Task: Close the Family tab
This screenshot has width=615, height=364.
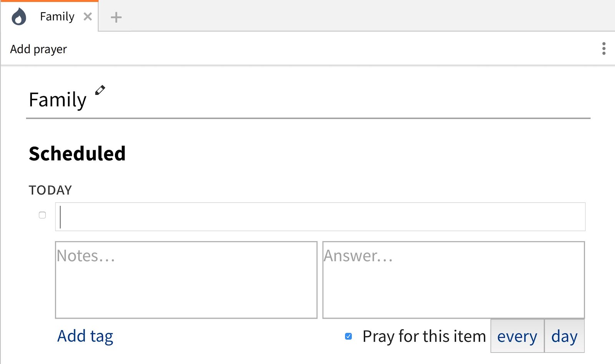Action: (88, 17)
